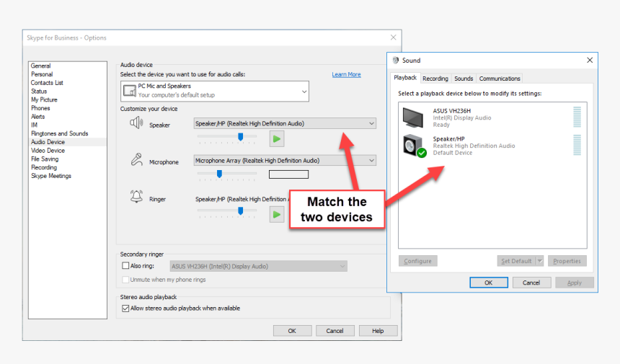
Task: Select Phones in options list
Action: [40, 108]
